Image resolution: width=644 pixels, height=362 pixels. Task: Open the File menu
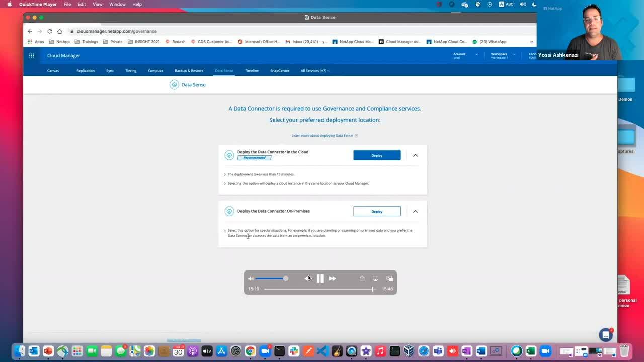67,4
